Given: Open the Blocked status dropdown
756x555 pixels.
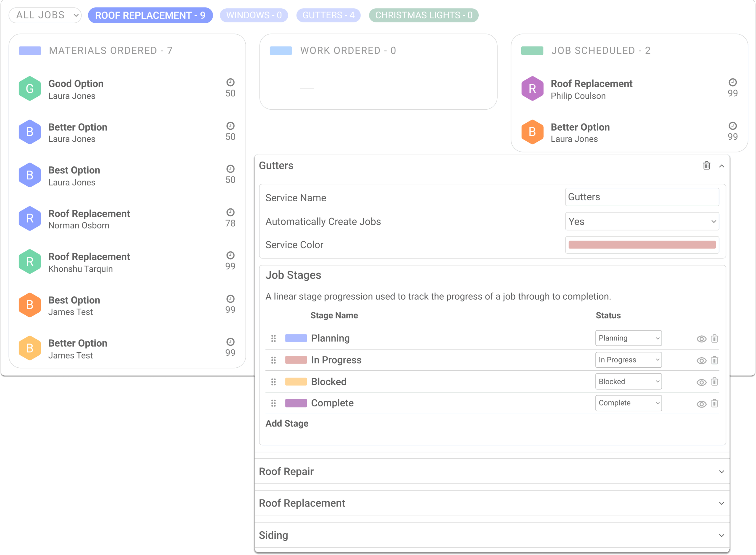Looking at the screenshot, I should 629,382.
